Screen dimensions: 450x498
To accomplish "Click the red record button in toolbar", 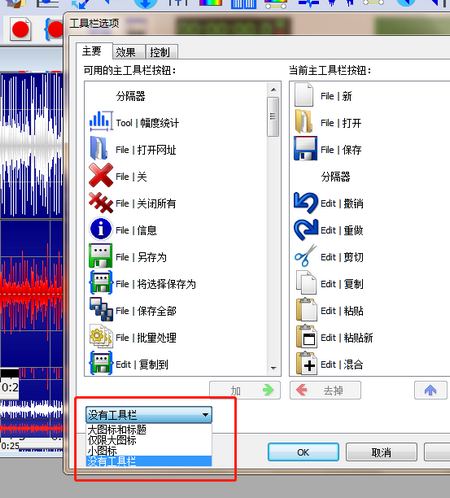I will 21,30.
